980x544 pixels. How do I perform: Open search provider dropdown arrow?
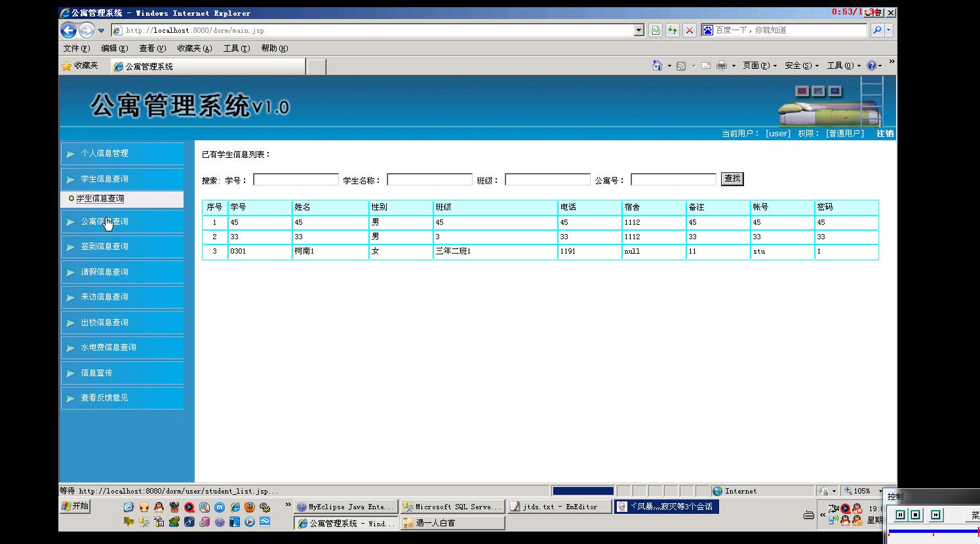889,30
